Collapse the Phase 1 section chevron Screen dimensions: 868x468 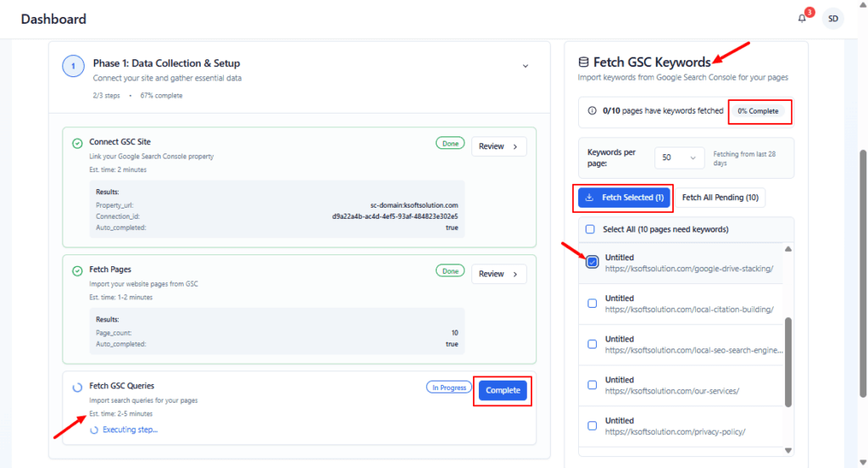pos(525,66)
